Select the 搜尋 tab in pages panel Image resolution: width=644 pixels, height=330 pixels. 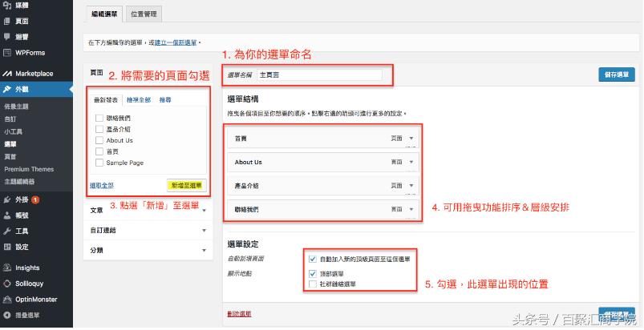point(165,99)
